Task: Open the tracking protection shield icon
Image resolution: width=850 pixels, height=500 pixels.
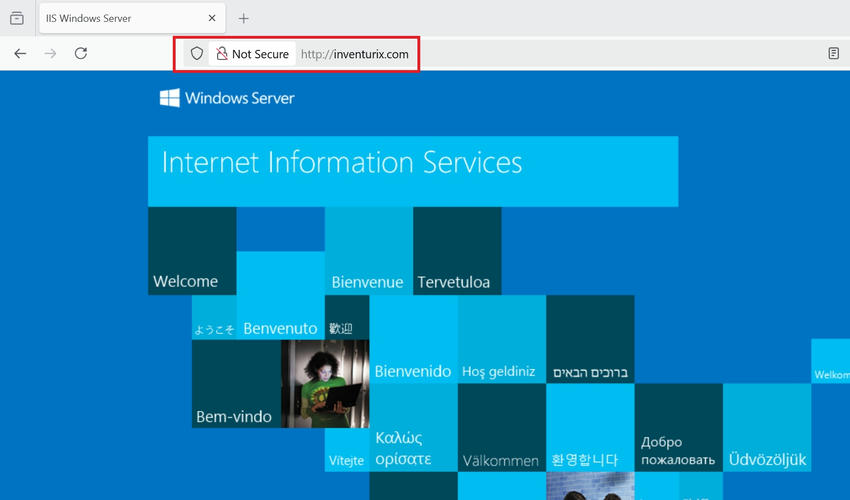Action: point(197,53)
